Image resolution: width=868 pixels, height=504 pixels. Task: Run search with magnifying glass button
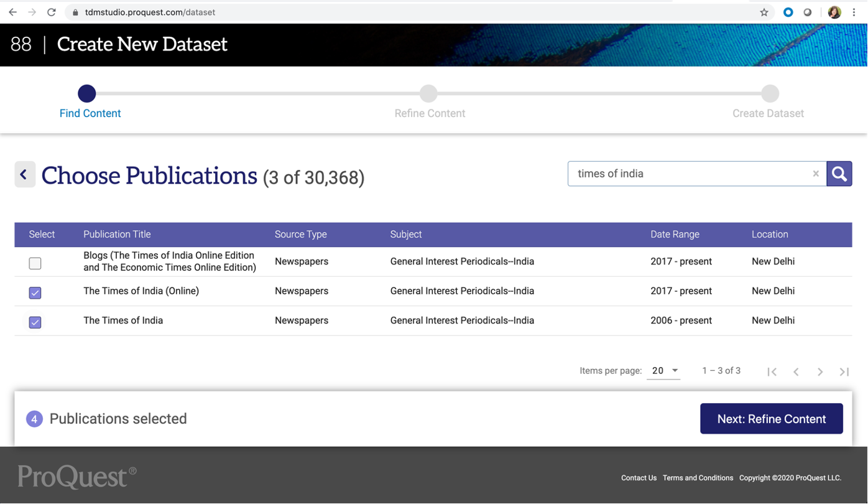tap(839, 174)
